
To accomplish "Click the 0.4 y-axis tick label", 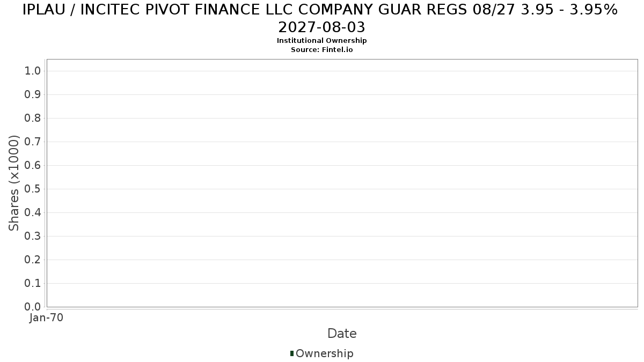I will (x=33, y=213).
